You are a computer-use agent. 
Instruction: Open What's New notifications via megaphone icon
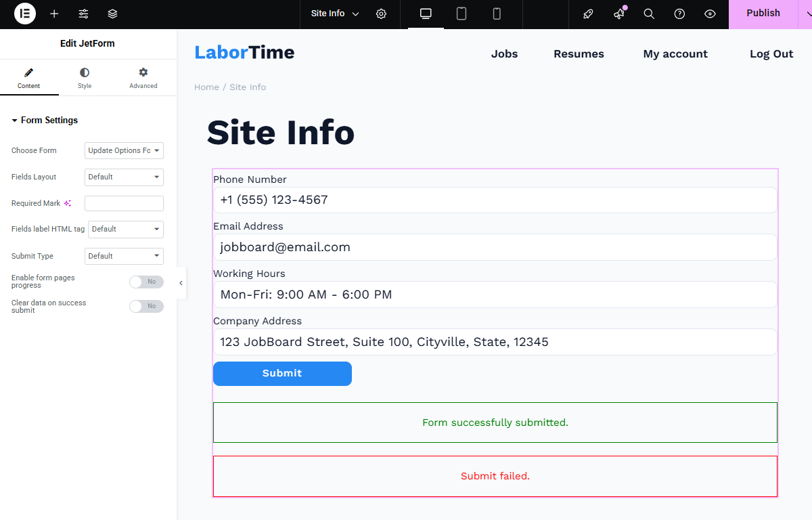click(x=618, y=14)
